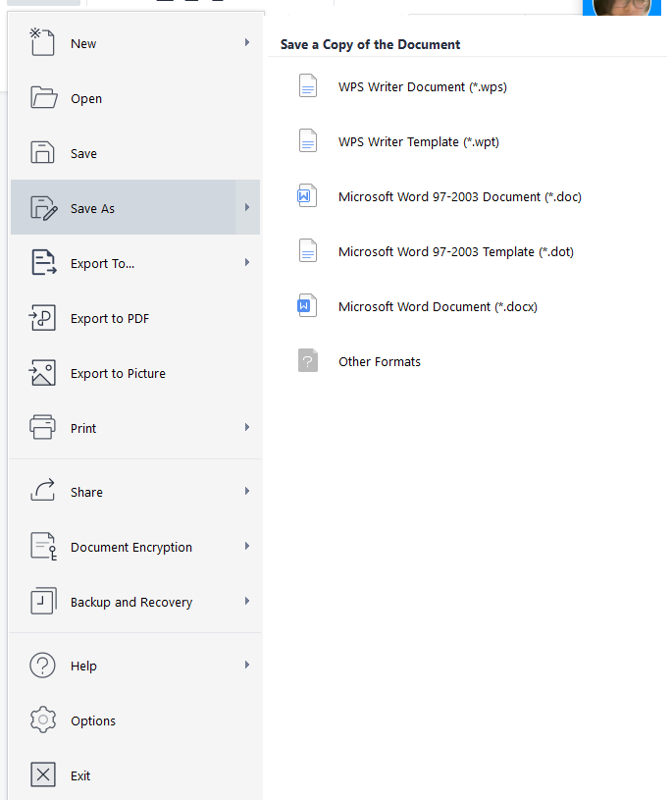
Task: Click the New document icon
Action: click(x=42, y=43)
